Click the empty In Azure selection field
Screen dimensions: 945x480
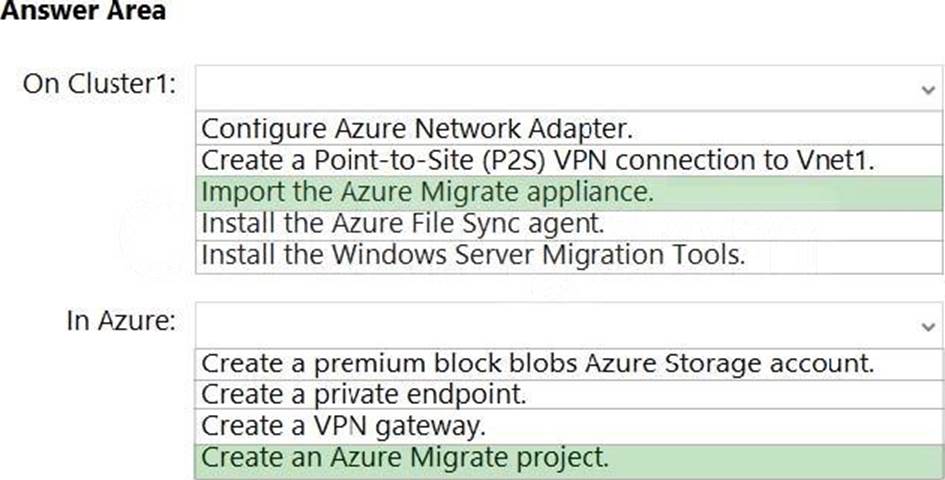(560, 324)
